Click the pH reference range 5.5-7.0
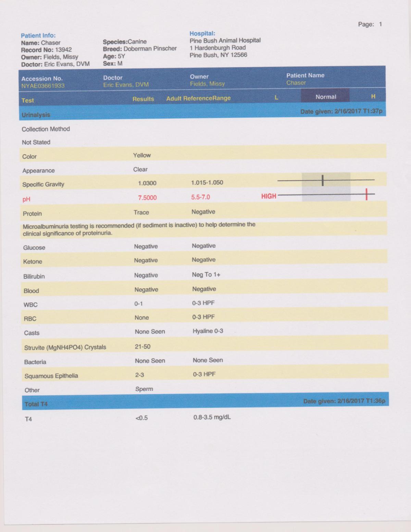411x532 pixels. click(201, 197)
